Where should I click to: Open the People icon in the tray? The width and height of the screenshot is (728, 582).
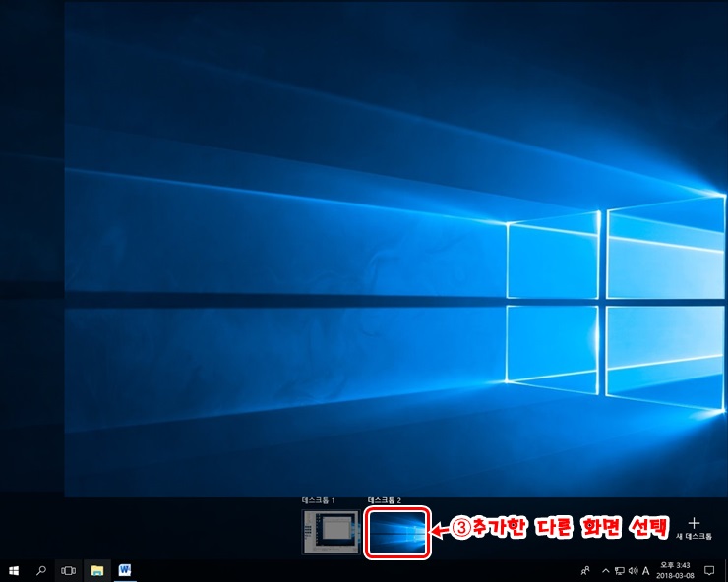(x=585, y=570)
